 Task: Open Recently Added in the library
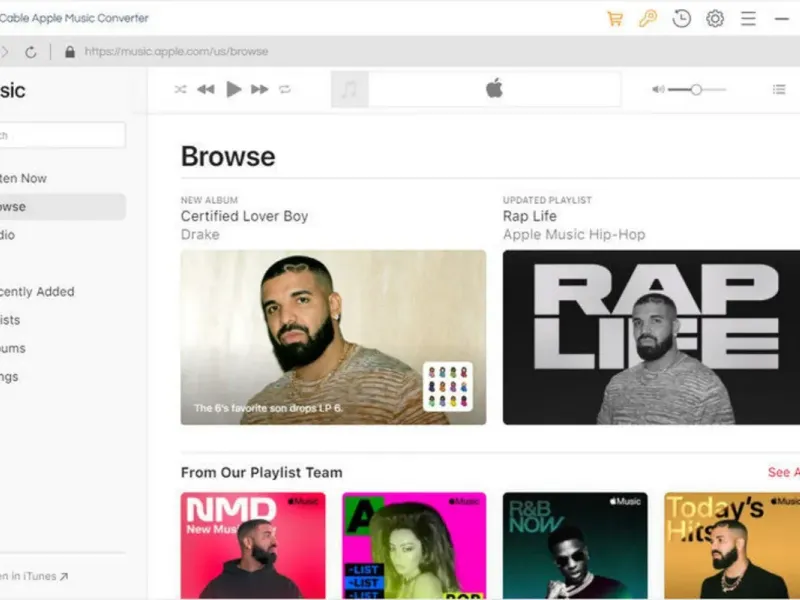point(63,292)
